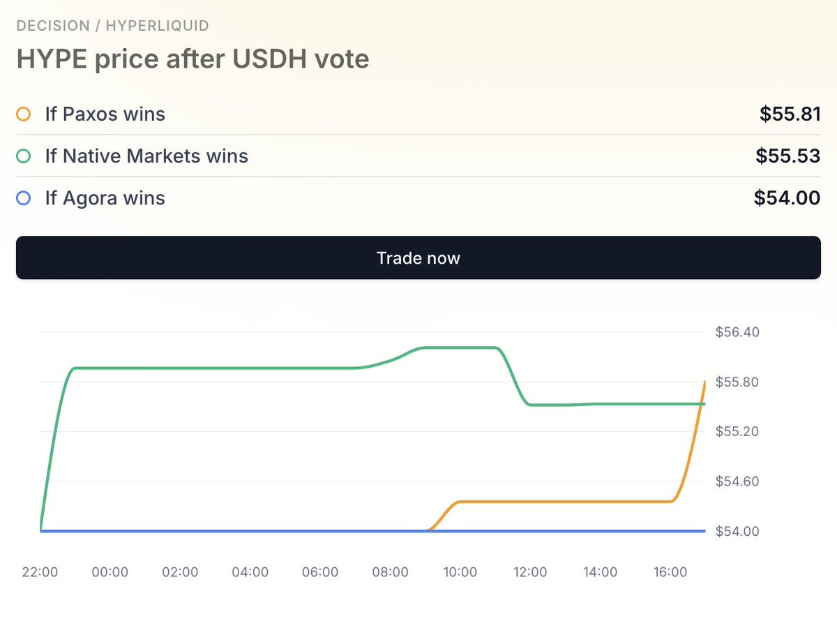Click the orange Paxos chart line
Viewport: 837px width, 644px height.
pyautogui.click(x=558, y=502)
